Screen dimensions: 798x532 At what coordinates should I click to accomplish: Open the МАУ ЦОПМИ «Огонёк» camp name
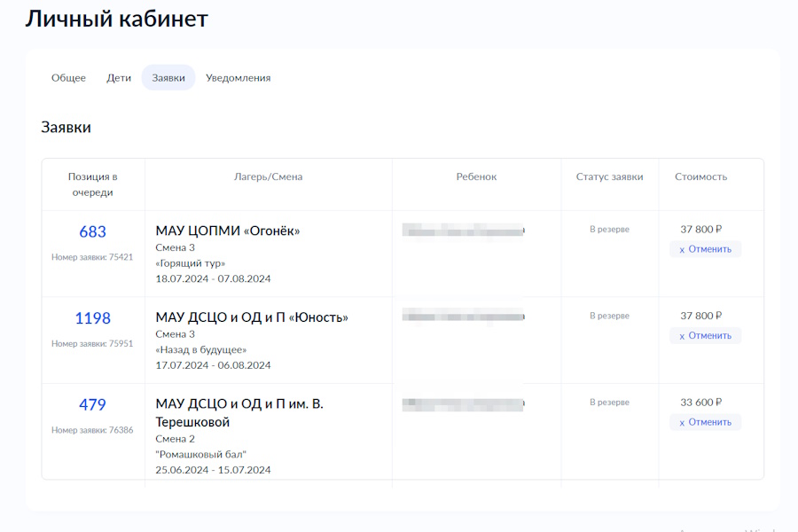(x=228, y=231)
